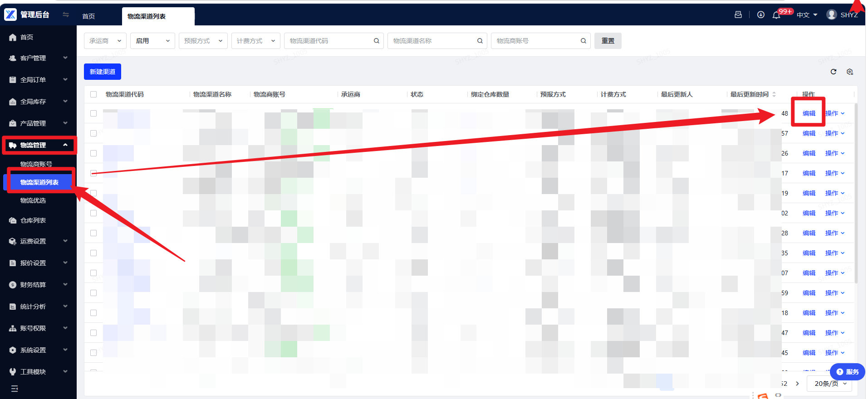This screenshot has width=868, height=399.
Task: Open 物流渠道列表 submenu item
Action: coord(39,182)
